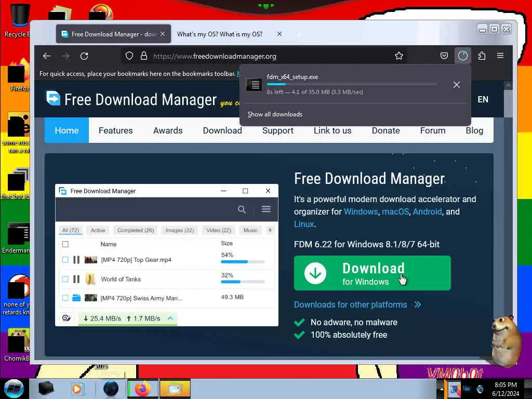Click the plus icon after Music filter
This screenshot has width=532, height=399.
[270, 230]
